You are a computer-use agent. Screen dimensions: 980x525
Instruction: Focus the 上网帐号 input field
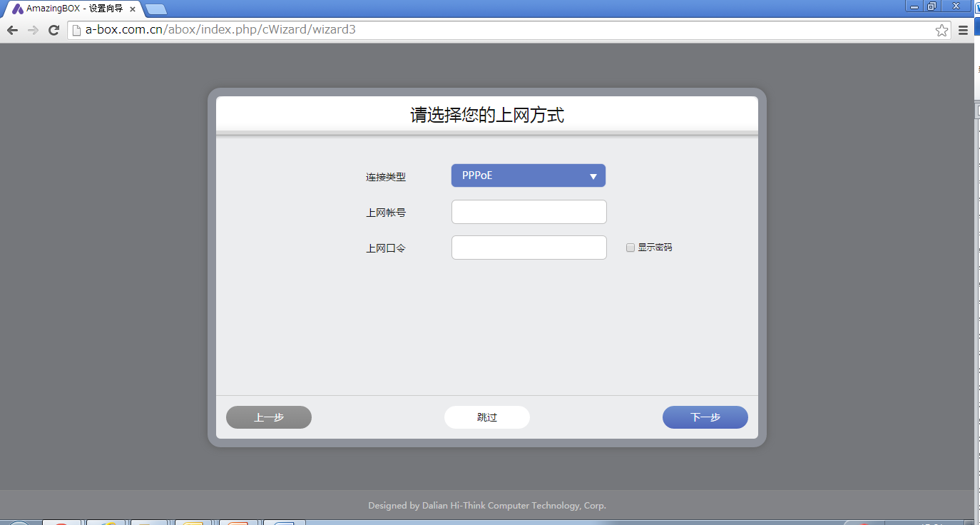[x=529, y=212]
